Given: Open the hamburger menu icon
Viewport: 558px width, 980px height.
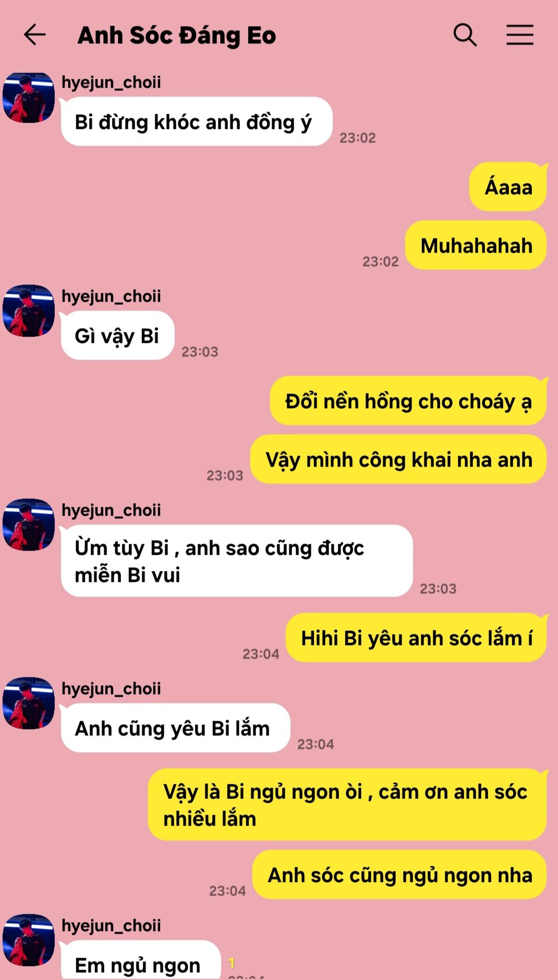Looking at the screenshot, I should [520, 35].
